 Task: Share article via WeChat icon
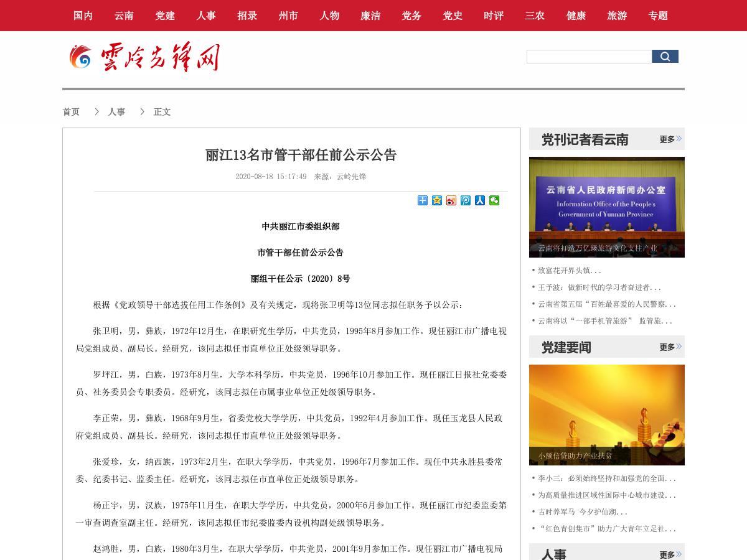[x=494, y=200]
